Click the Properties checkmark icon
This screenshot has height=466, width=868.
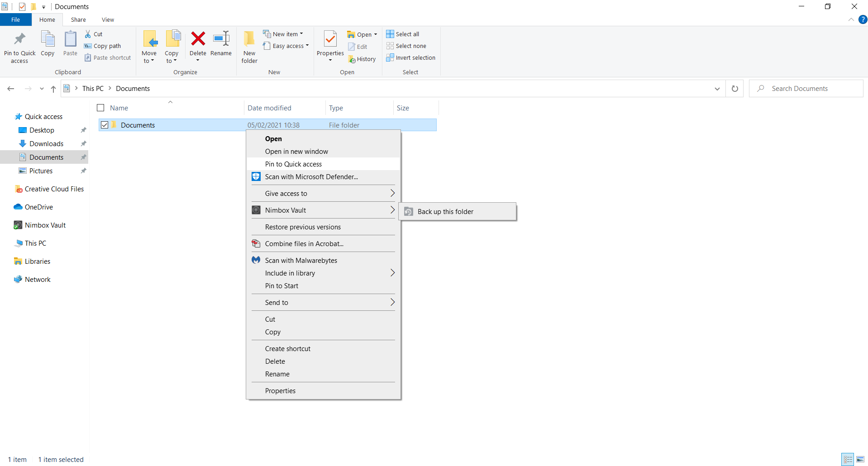[x=330, y=39]
